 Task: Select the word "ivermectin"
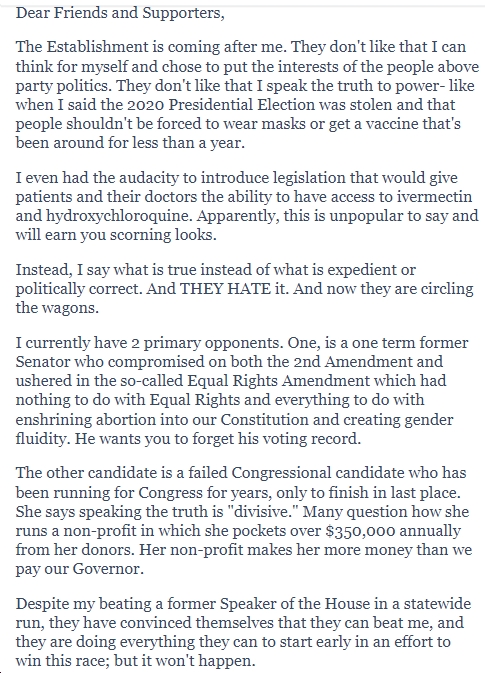pos(434,197)
